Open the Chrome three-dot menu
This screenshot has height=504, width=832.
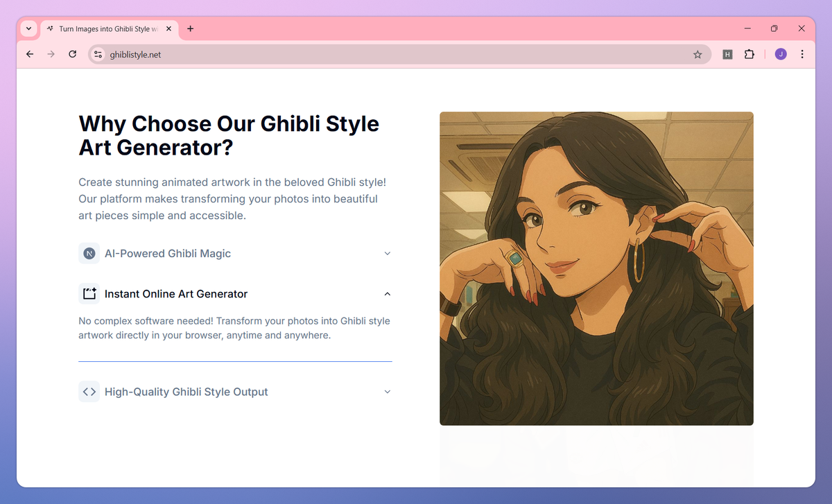click(802, 53)
